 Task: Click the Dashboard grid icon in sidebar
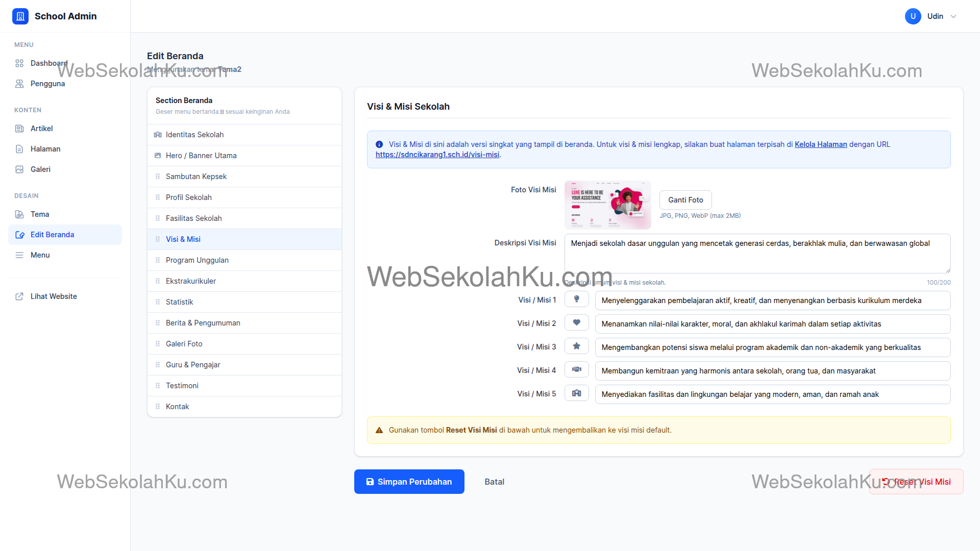coord(19,63)
